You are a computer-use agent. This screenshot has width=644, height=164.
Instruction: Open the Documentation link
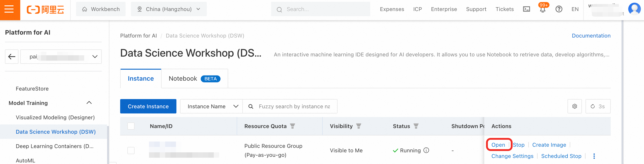tap(591, 36)
